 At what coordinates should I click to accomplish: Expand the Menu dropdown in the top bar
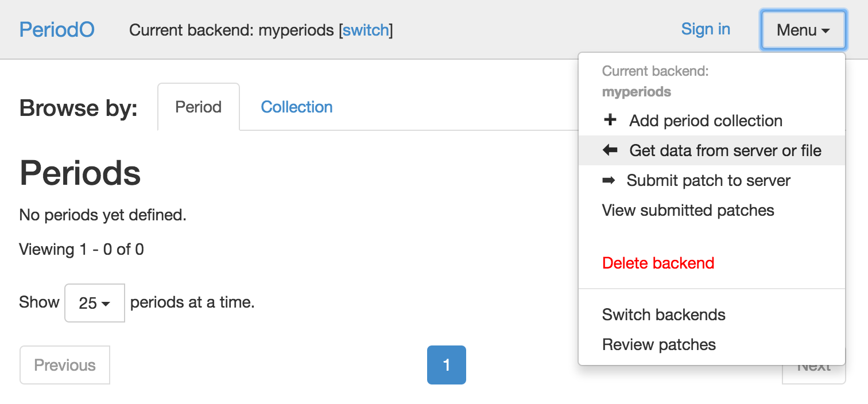pyautogui.click(x=803, y=30)
